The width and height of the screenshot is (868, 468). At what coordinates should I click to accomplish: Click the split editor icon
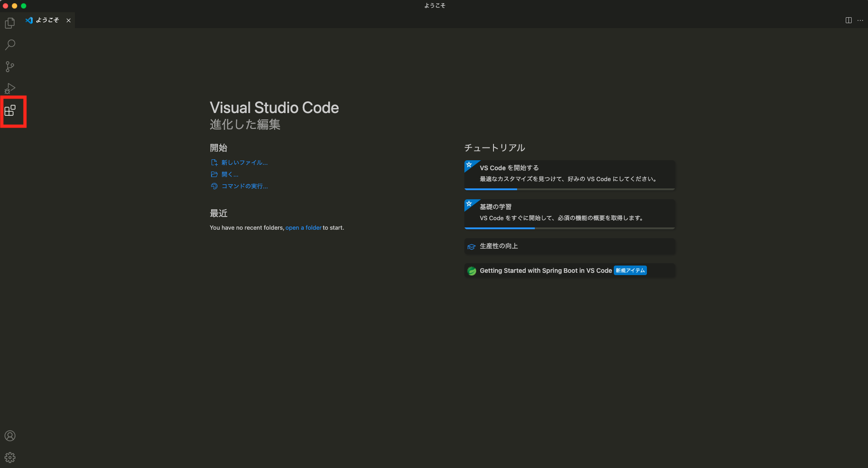pyautogui.click(x=848, y=20)
